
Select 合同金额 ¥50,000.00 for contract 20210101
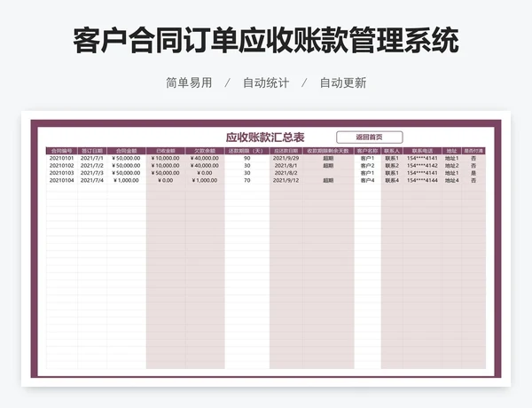point(126,158)
